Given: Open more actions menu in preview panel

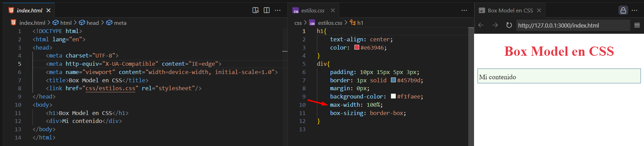Looking at the screenshot, I should pos(634,10).
